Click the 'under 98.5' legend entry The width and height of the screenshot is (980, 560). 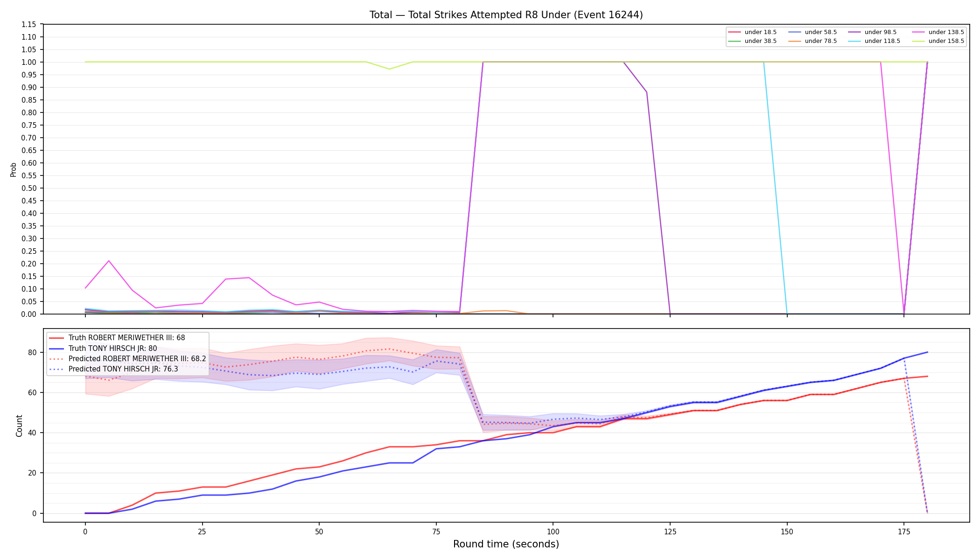872,32
